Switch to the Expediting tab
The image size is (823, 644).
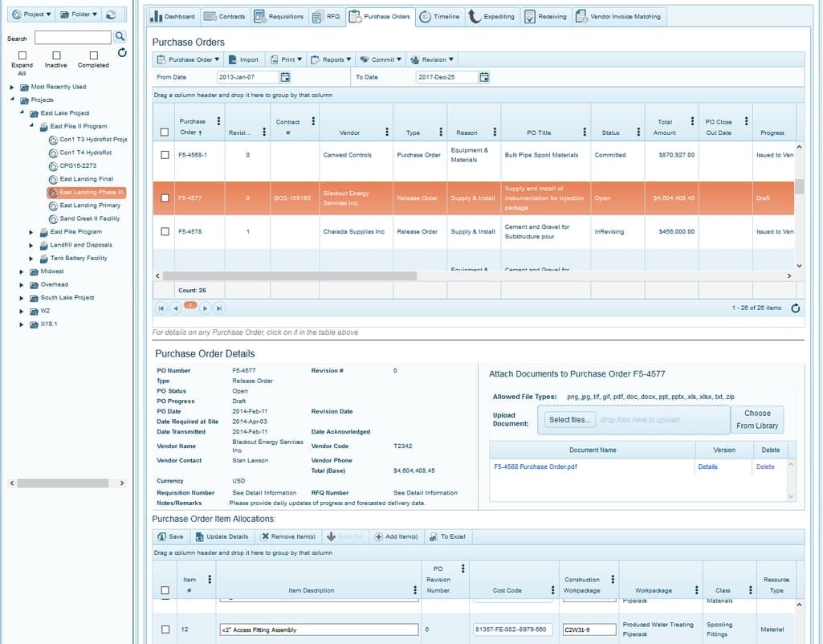(x=491, y=17)
